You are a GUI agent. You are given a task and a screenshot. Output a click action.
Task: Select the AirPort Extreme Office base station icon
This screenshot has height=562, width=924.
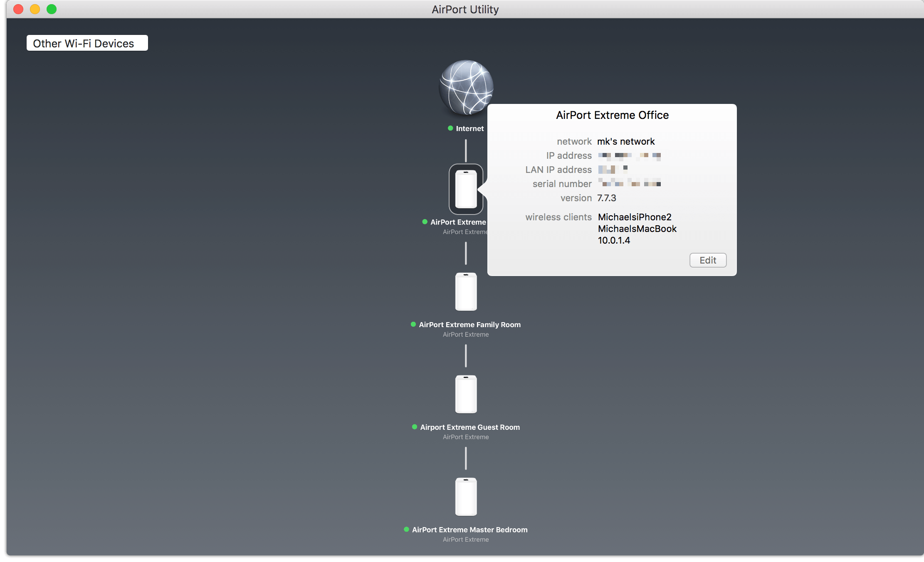click(x=466, y=189)
